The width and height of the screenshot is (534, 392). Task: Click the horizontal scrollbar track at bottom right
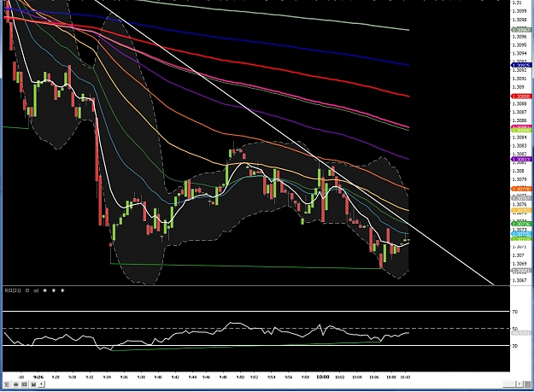click(509, 383)
